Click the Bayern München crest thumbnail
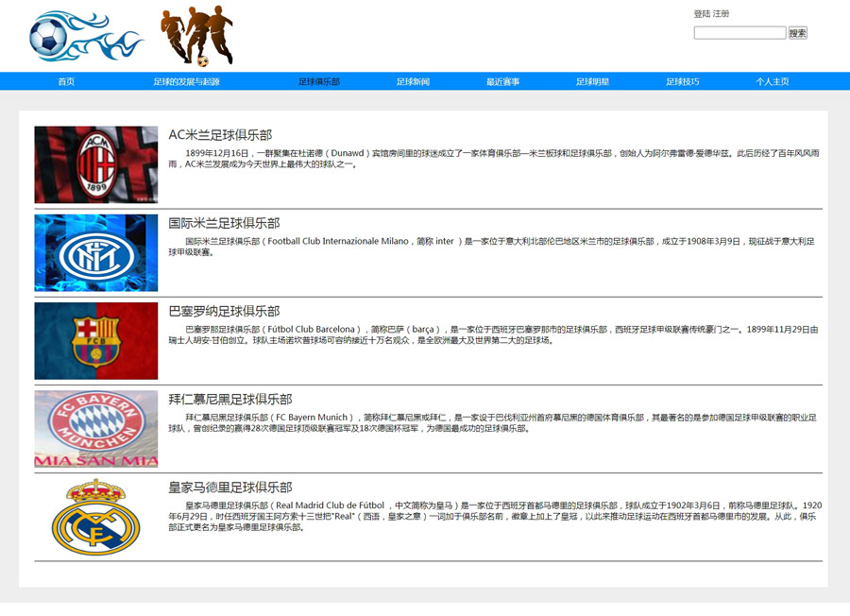The image size is (850, 616). (96, 429)
